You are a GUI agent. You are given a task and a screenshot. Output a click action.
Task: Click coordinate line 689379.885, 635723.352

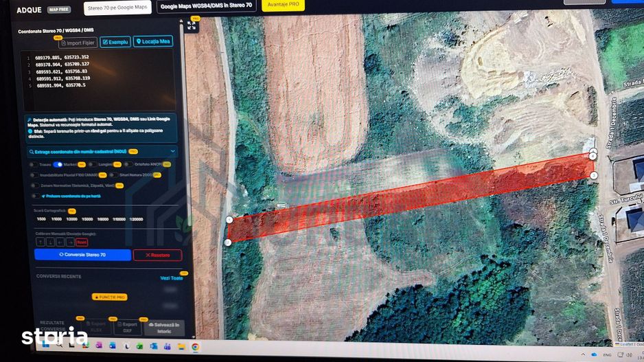tap(62, 57)
